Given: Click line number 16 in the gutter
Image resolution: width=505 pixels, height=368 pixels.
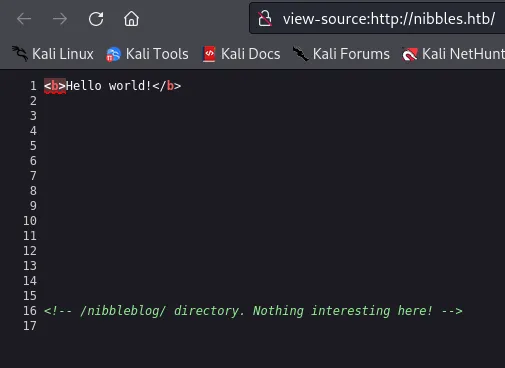Looking at the screenshot, I should [30, 311].
